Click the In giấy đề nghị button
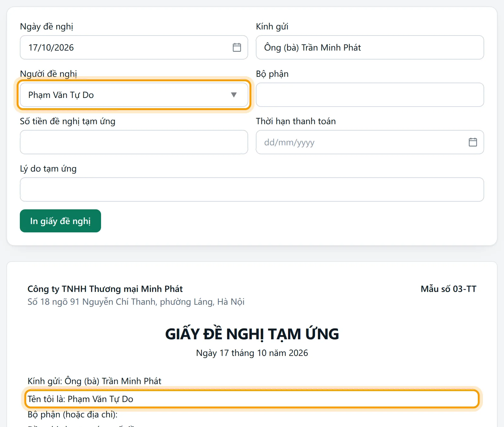The height and width of the screenshot is (427, 504). [x=60, y=221]
